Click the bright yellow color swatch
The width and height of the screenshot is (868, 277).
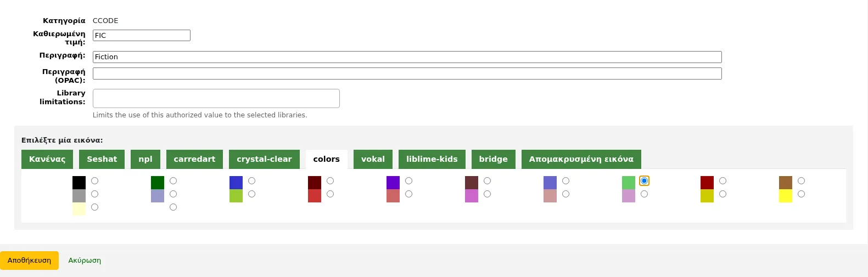786,196
